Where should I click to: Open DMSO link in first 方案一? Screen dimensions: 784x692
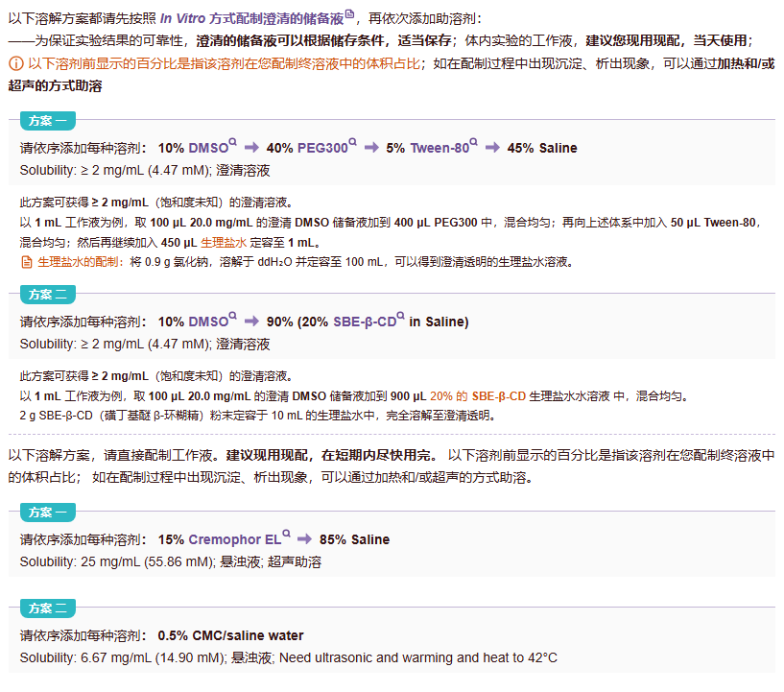coord(208,148)
